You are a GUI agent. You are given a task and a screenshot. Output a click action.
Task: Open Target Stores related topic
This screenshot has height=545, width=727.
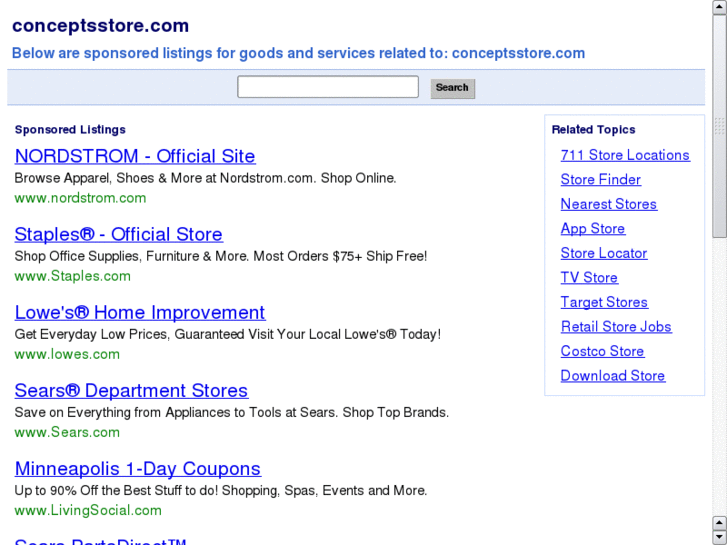(604, 302)
